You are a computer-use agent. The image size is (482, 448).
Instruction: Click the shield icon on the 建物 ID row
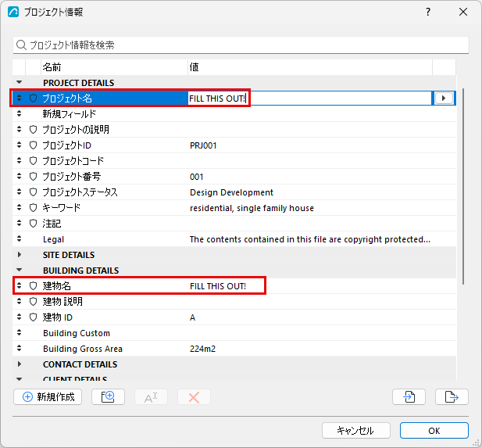(x=33, y=317)
